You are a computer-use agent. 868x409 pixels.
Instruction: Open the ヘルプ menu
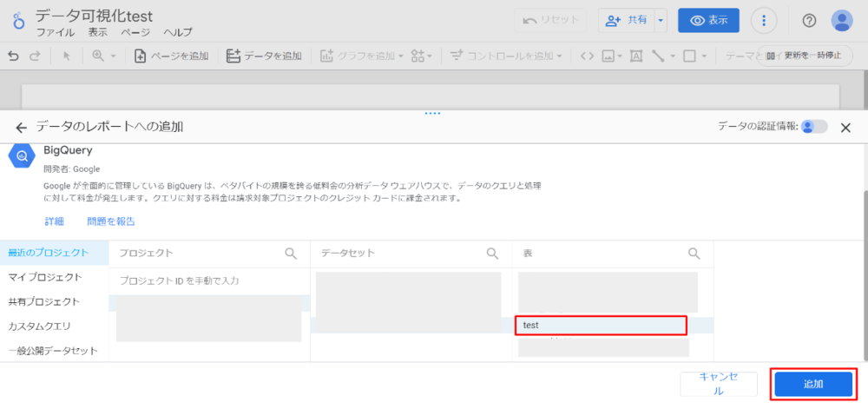point(178,33)
